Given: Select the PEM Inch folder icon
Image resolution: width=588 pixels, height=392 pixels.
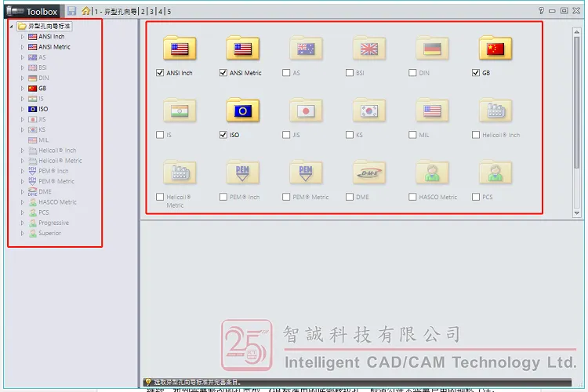Looking at the screenshot, I should [x=242, y=172].
